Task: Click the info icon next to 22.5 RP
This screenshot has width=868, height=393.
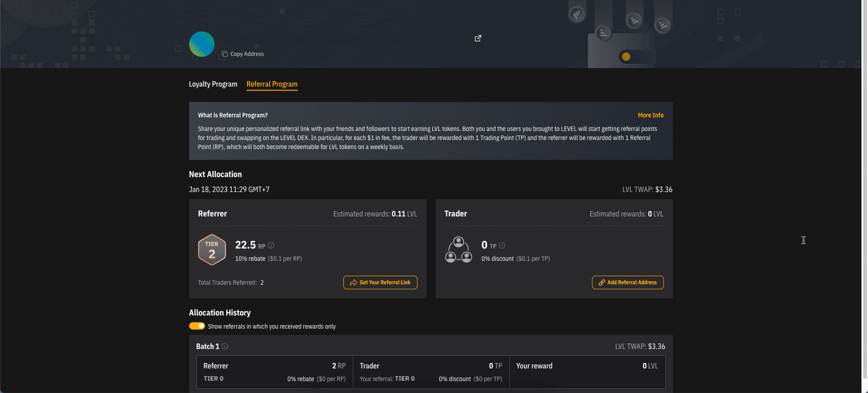Action: click(x=271, y=245)
